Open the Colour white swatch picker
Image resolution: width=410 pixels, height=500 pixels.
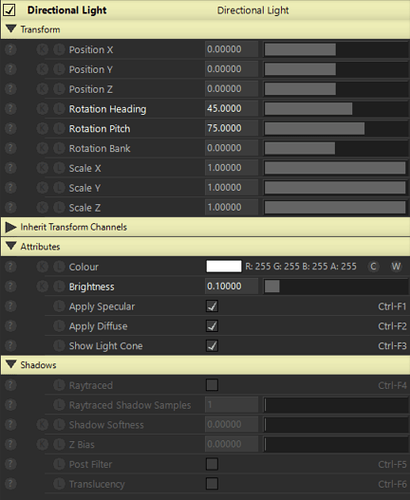[x=224, y=267]
